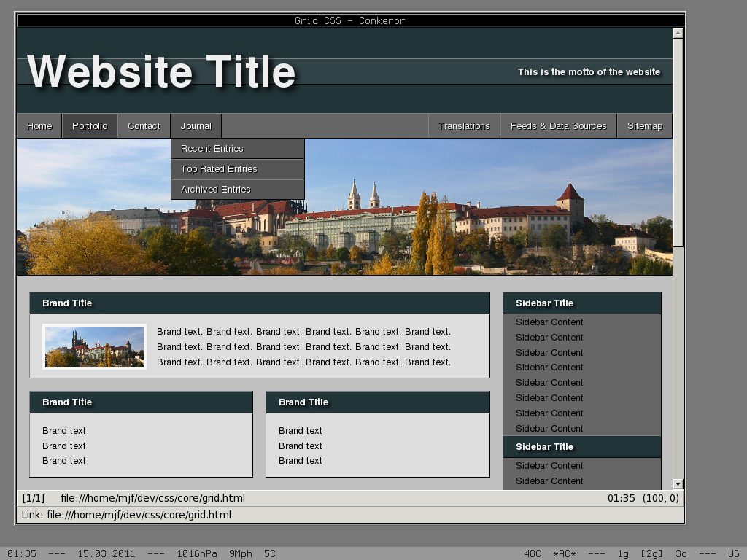The width and height of the screenshot is (747, 560).
Task: Click the scrollbar down arrow
Action: pyautogui.click(x=678, y=483)
